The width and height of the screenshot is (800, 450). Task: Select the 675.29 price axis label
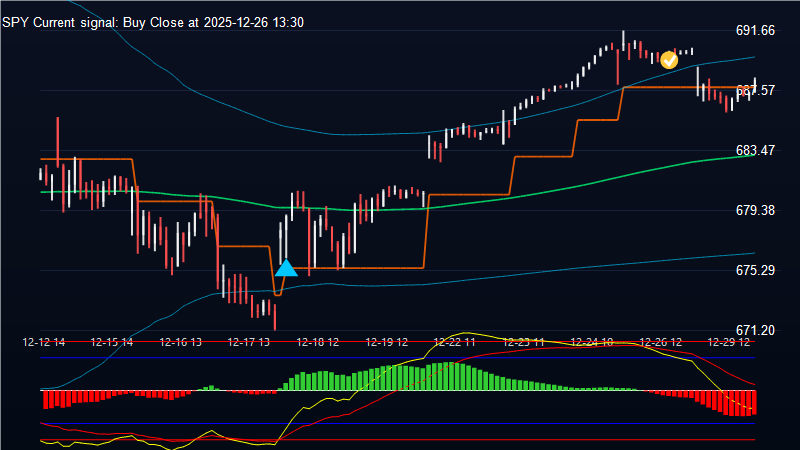point(755,271)
